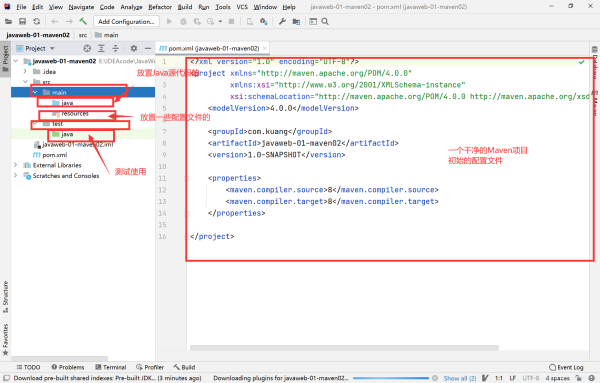Collapse all nodes in Project panel

point(116,48)
